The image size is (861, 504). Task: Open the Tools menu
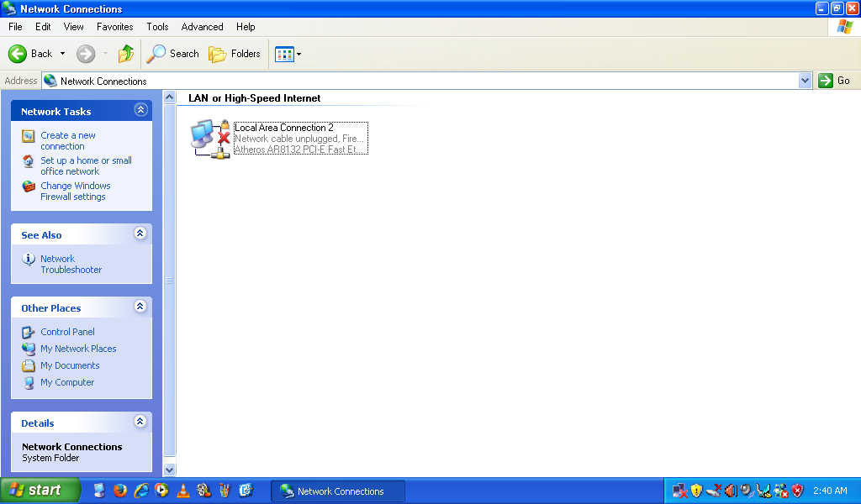(x=157, y=27)
